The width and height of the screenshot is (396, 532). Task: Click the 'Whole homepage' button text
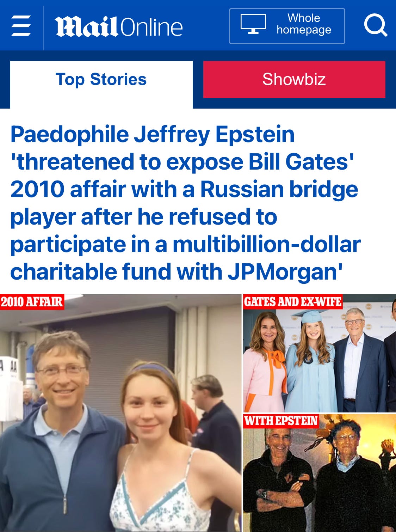tap(304, 24)
